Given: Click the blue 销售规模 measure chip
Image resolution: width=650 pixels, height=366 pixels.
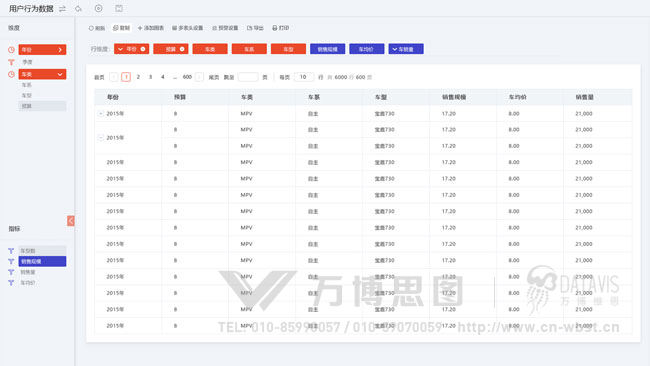Looking at the screenshot, I should [327, 49].
